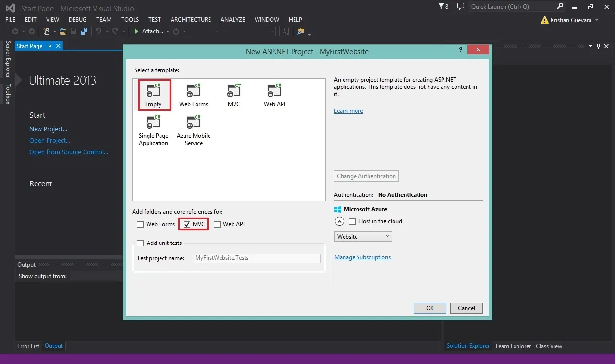Switch to the Team Explorer tab
The width and height of the screenshot is (615, 364).
point(513,346)
